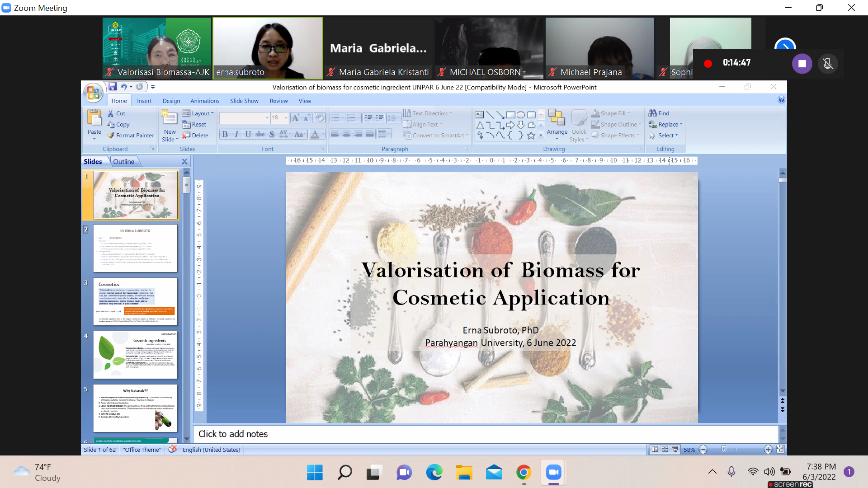Viewport: 868px width, 488px height.
Task: Click the Reset slide button
Action: (194, 124)
